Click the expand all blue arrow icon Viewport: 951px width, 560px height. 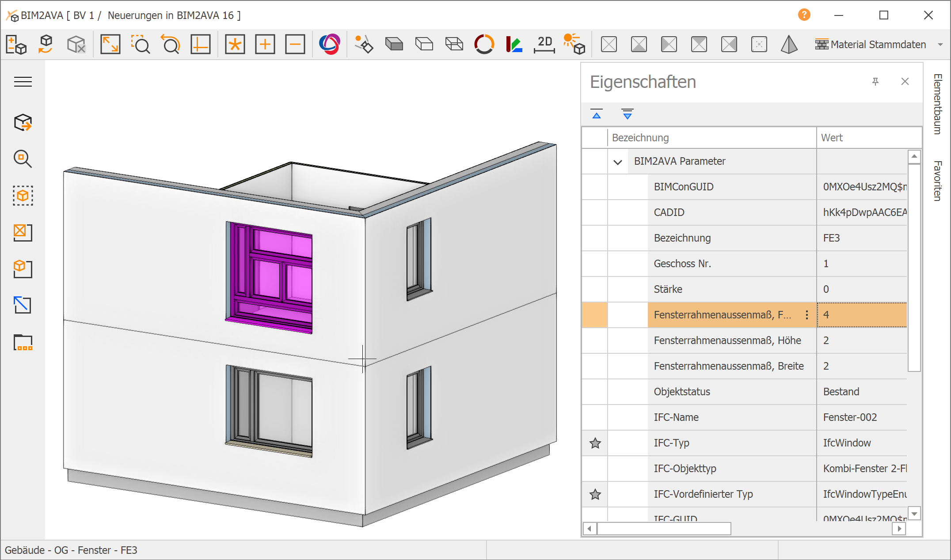(627, 114)
